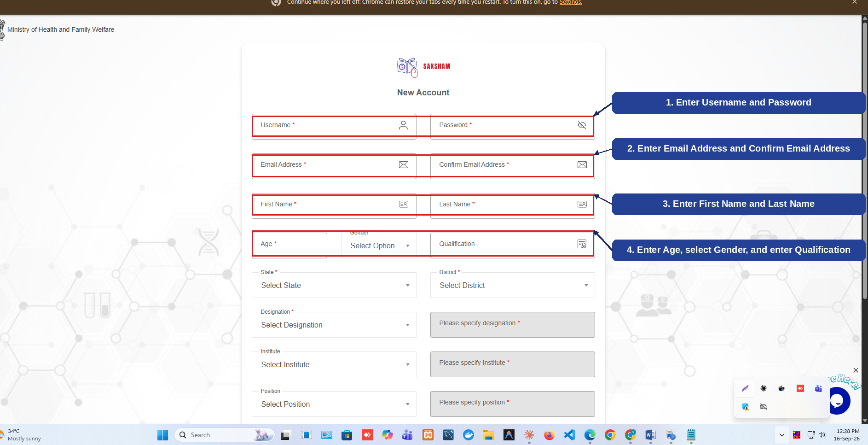Expand the Select District dropdown

512,285
